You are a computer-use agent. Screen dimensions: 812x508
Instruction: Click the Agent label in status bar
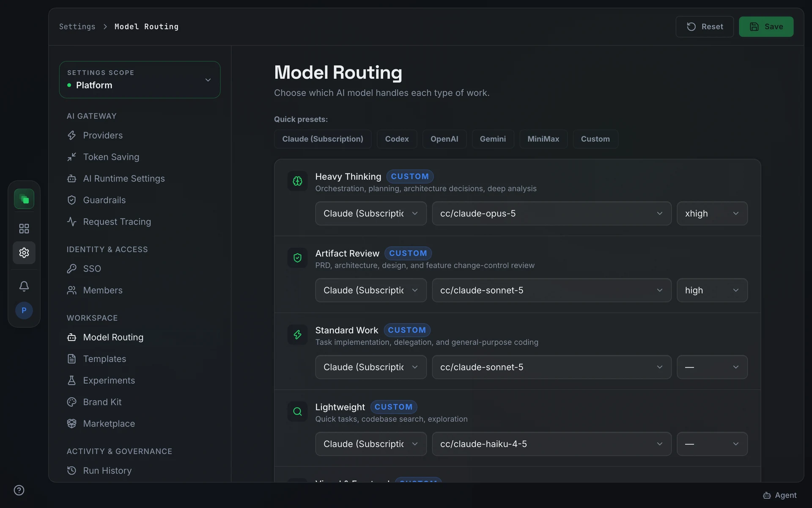click(786, 495)
